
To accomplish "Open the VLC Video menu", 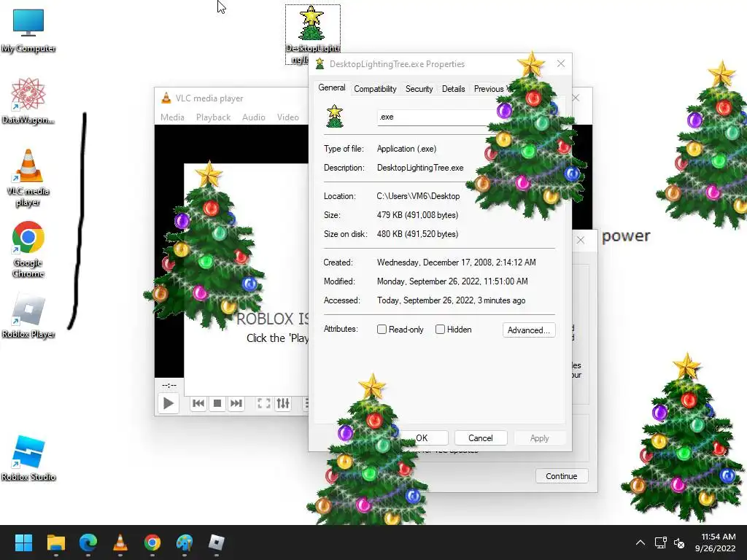I will (287, 117).
